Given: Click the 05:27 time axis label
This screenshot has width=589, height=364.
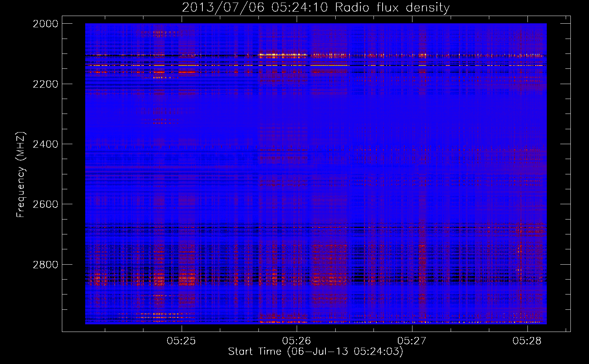Looking at the screenshot, I should coord(412,341).
